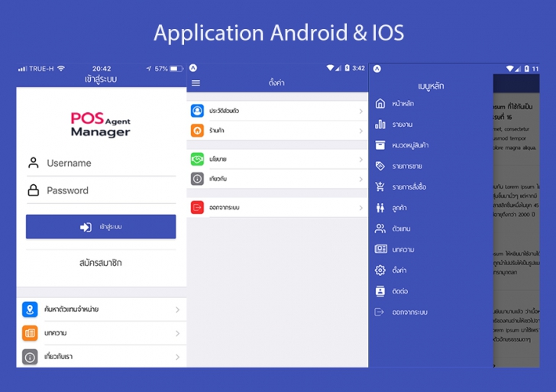Click the bar chart icon รายงาน in drawer
This screenshot has height=392, width=556.
[380, 125]
